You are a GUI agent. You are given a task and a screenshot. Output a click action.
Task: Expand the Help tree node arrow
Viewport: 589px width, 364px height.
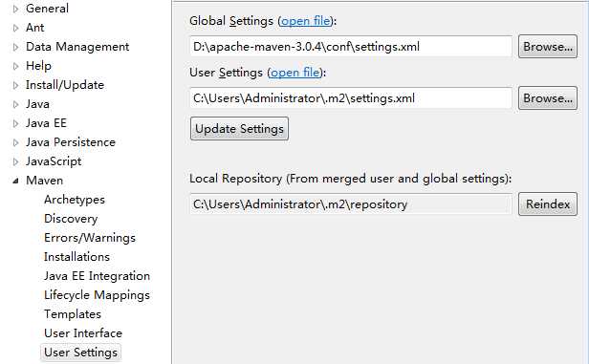pyautogui.click(x=15, y=66)
